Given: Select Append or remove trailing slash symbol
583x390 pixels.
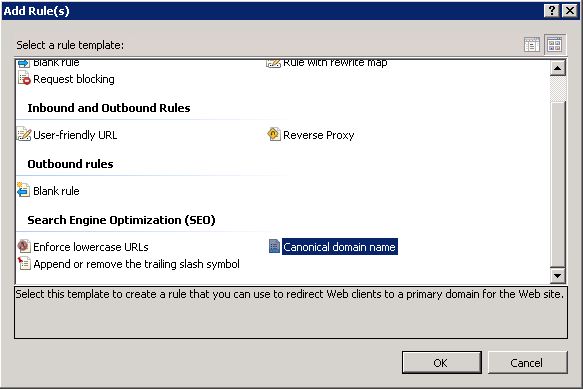Looking at the screenshot, I should click(136, 264).
